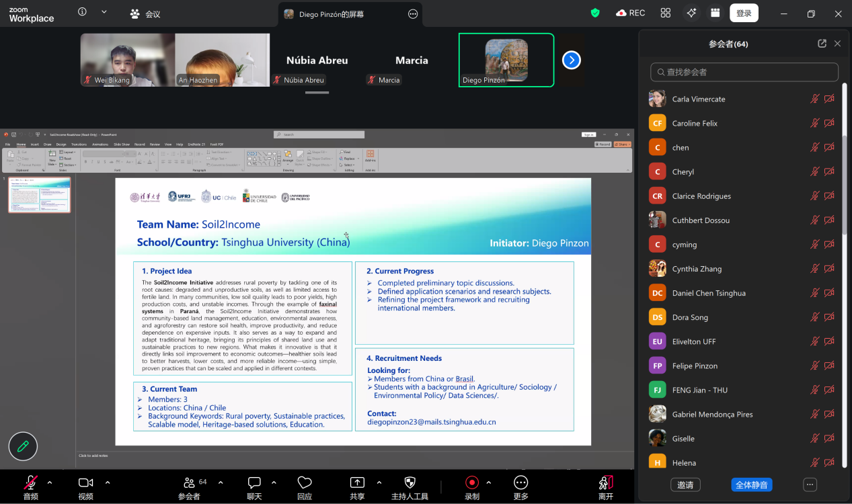
Task: Click the Share screen icon
Action: 357,482
